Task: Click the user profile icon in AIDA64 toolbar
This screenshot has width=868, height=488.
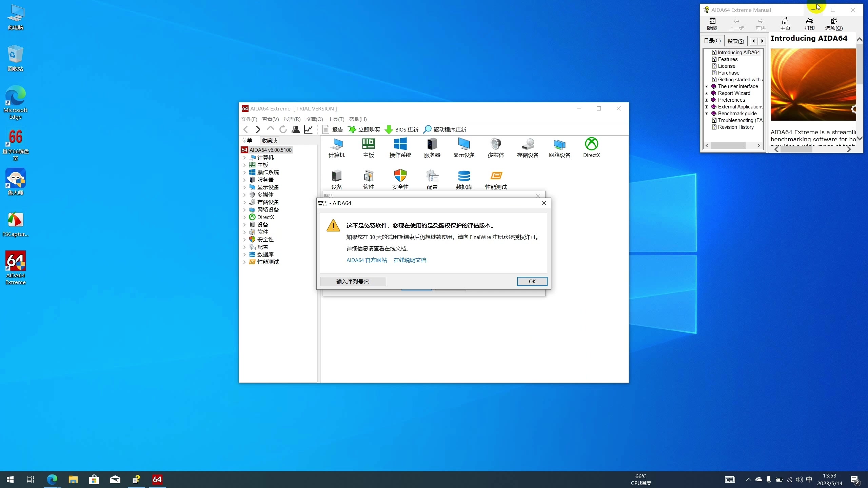Action: (x=296, y=129)
